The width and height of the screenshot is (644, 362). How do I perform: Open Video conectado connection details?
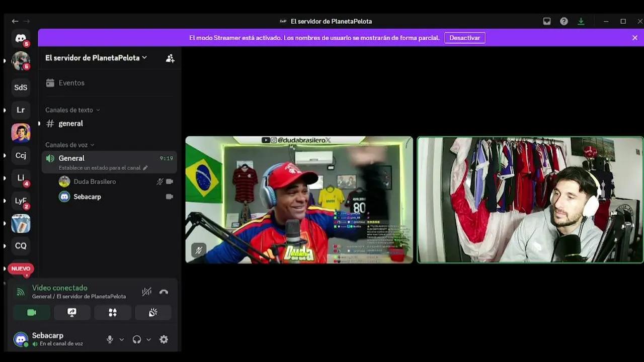coord(60,288)
